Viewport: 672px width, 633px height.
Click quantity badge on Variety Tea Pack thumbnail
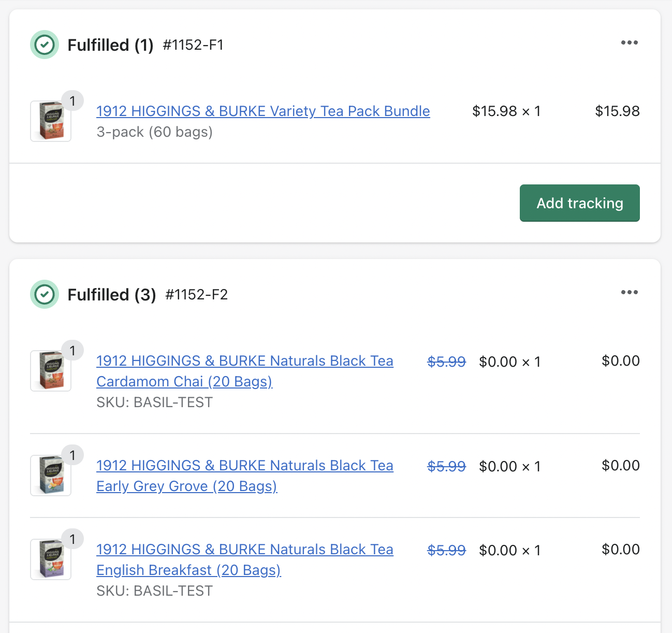pos(72,101)
